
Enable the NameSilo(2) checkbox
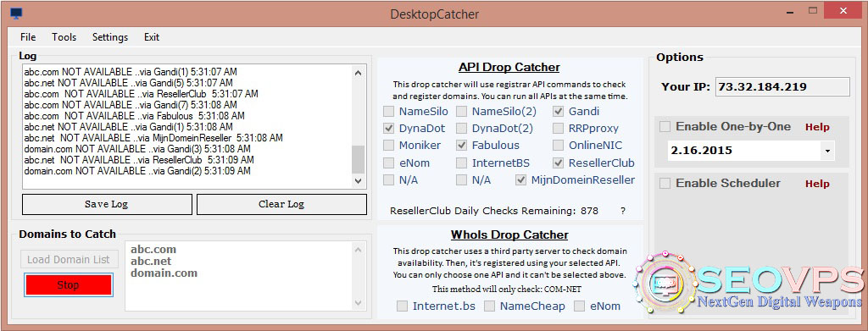(462, 111)
